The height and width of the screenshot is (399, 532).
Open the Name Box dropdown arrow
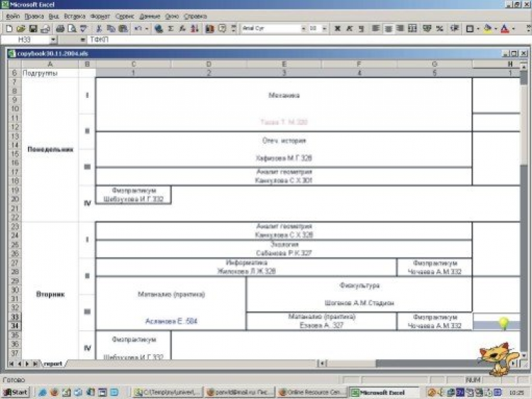click(53, 40)
